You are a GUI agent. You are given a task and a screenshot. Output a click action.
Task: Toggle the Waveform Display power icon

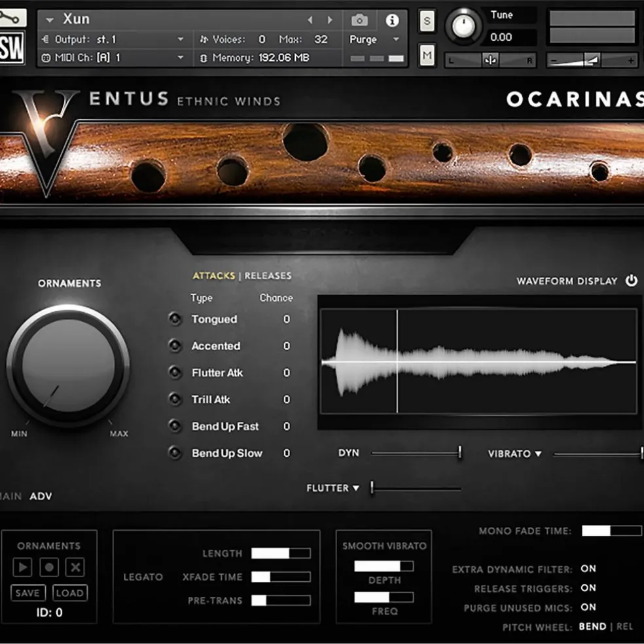[x=632, y=281]
